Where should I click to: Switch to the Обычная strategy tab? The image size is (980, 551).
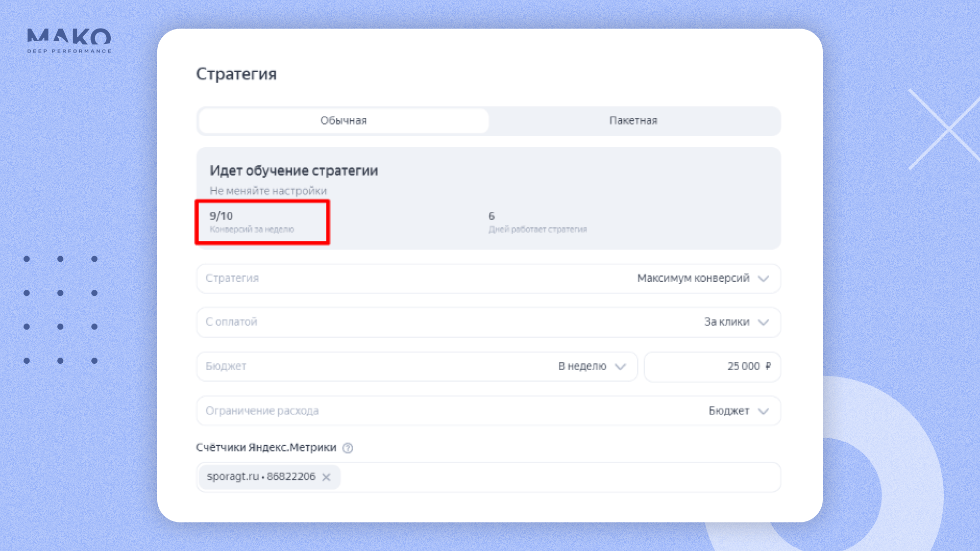pos(344,121)
